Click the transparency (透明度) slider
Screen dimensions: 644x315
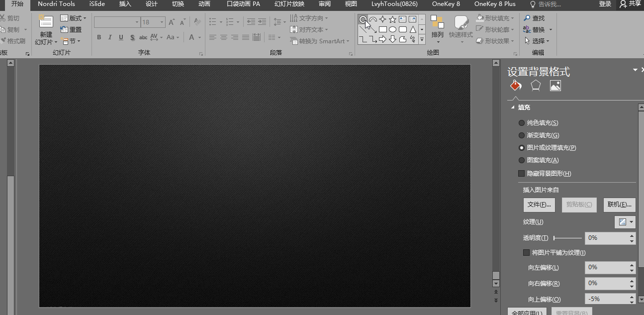(x=567, y=238)
